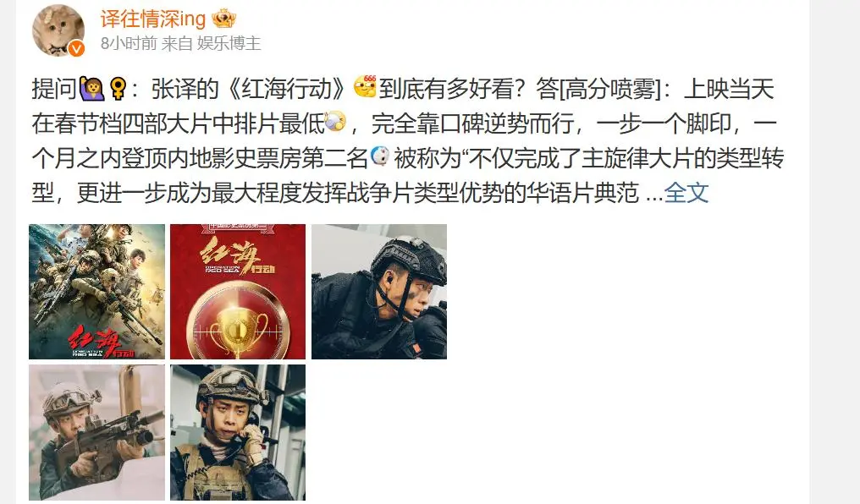Open the cat profile avatar
860x504 pixels.
coord(58,30)
